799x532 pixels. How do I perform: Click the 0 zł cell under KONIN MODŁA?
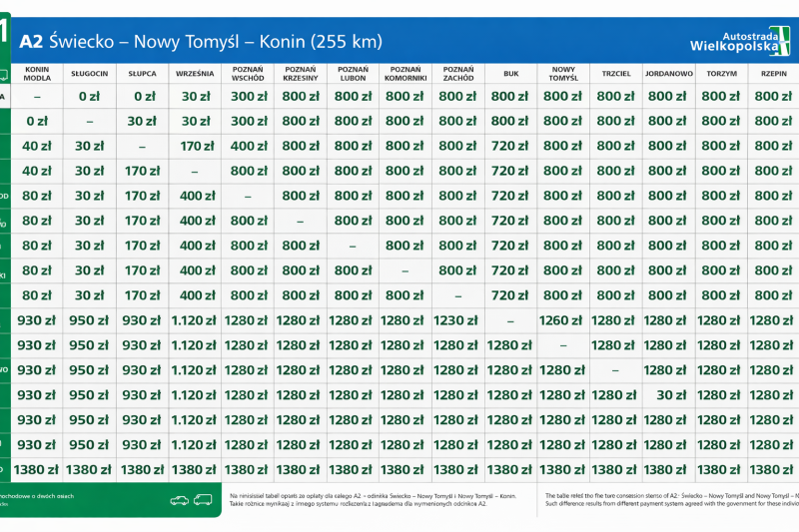click(x=37, y=121)
